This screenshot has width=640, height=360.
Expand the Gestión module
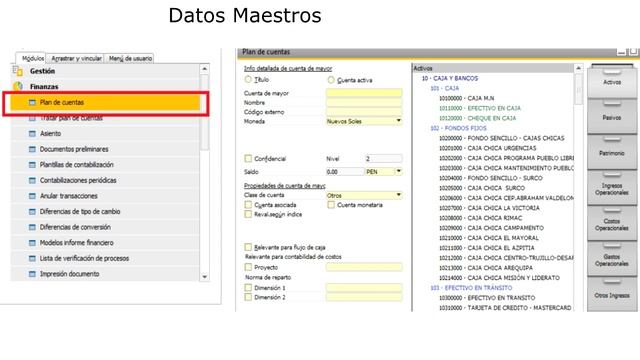click(x=105, y=71)
